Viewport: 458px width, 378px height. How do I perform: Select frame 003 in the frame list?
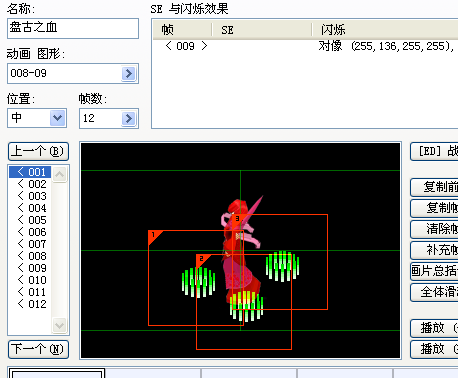pyautogui.click(x=30, y=196)
